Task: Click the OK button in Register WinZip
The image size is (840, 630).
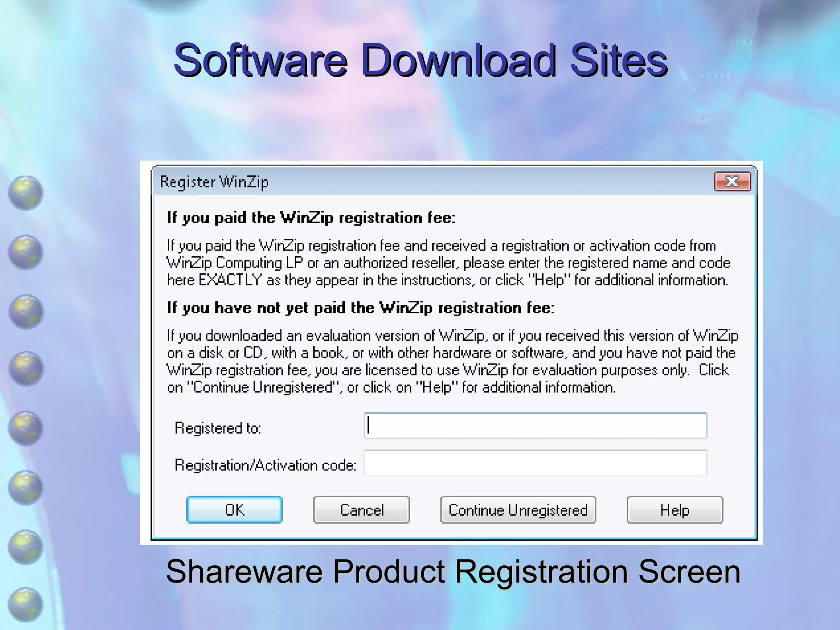Action: [234, 510]
